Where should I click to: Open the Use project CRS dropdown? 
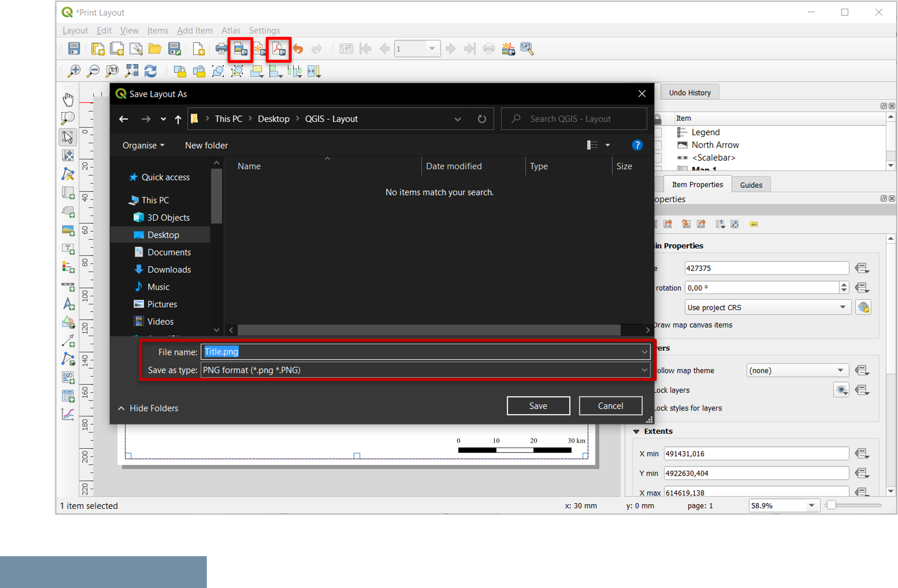767,307
